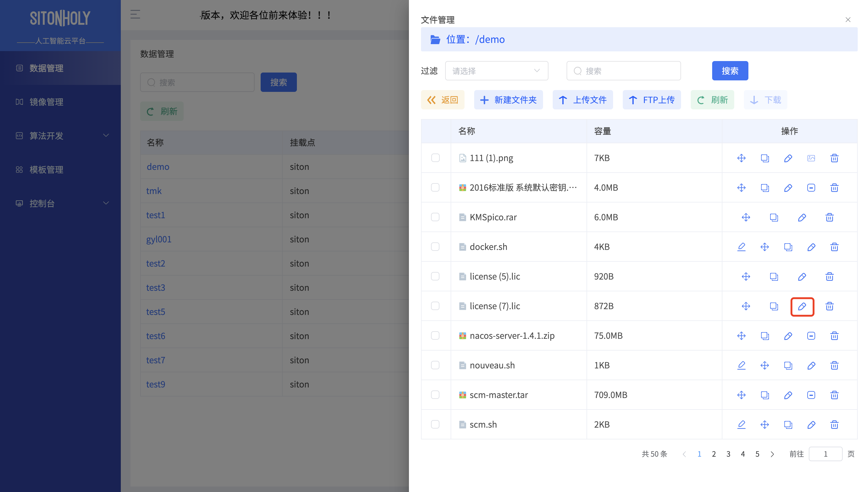Click the move icon for 111 (1).png
868x492 pixels.
click(x=741, y=158)
